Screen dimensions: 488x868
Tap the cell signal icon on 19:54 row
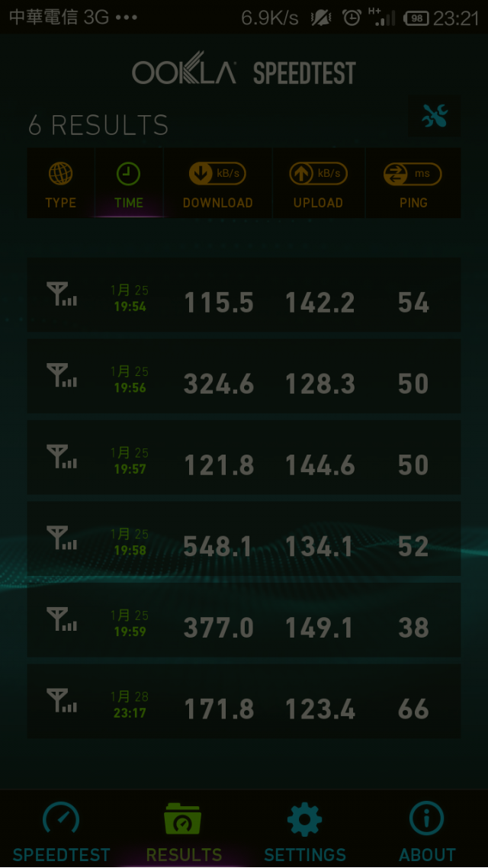click(62, 294)
